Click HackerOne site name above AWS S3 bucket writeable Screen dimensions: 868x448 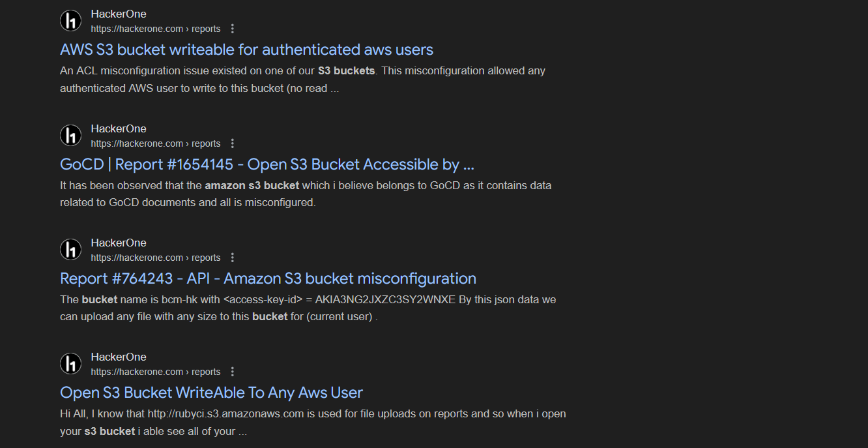click(x=119, y=14)
